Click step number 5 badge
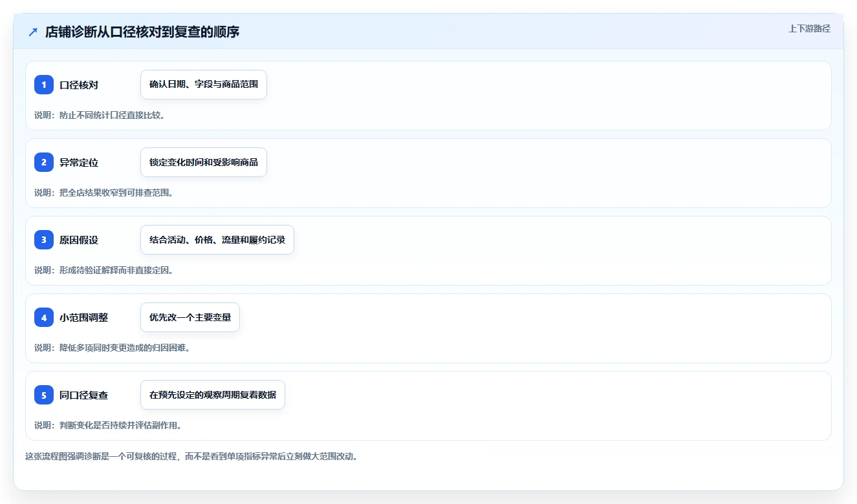Viewport: 857px width, 504px height. [44, 395]
